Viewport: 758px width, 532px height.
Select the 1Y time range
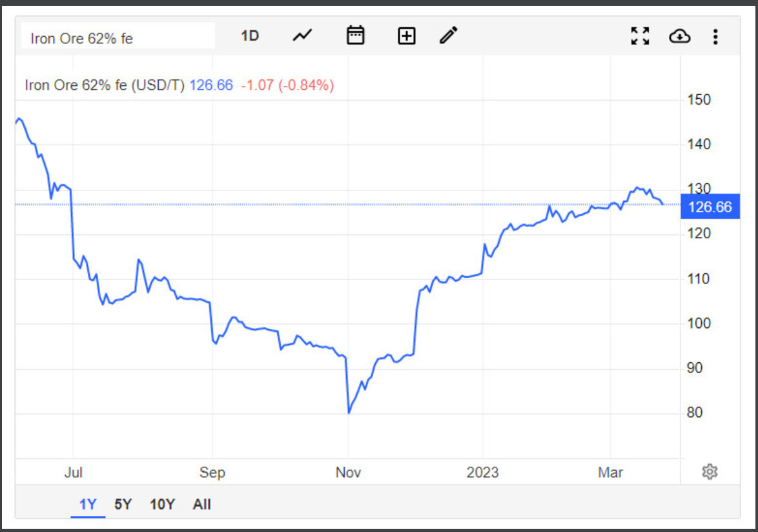pos(88,504)
